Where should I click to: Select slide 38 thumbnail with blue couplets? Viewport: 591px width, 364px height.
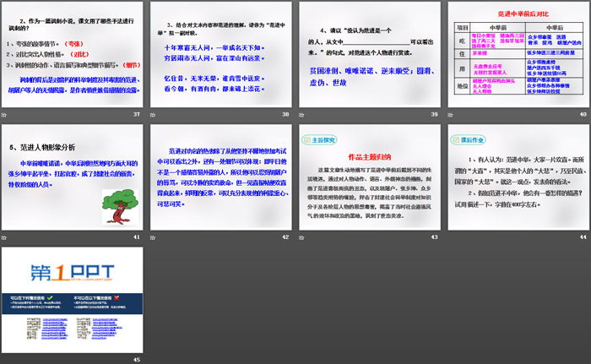click(x=221, y=54)
